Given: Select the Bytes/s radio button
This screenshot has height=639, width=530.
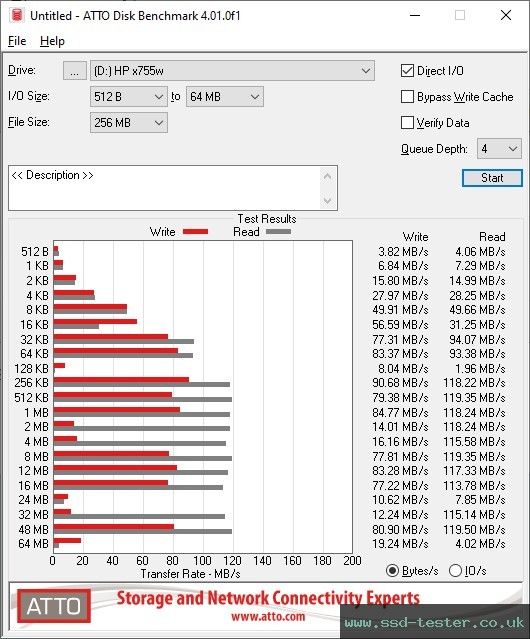Looking at the screenshot, I should 392,571.
